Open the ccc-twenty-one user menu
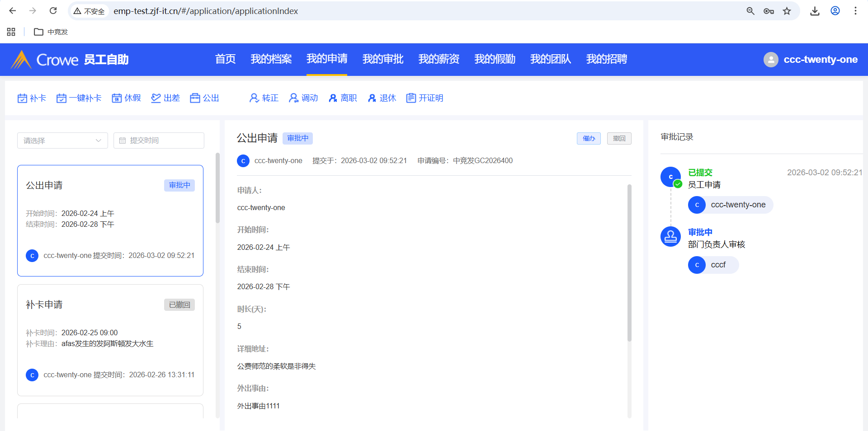Screen dimensions: 868x431 pos(811,60)
